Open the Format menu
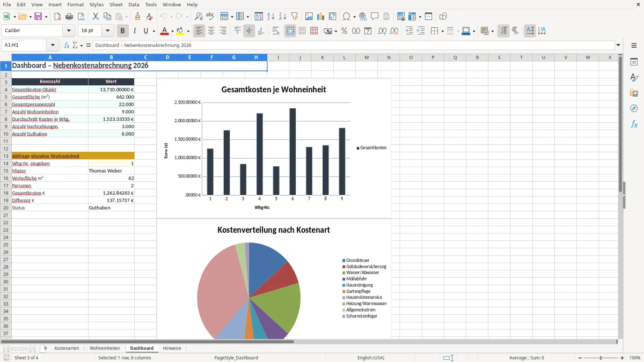The image size is (644, 362). pos(76,4)
